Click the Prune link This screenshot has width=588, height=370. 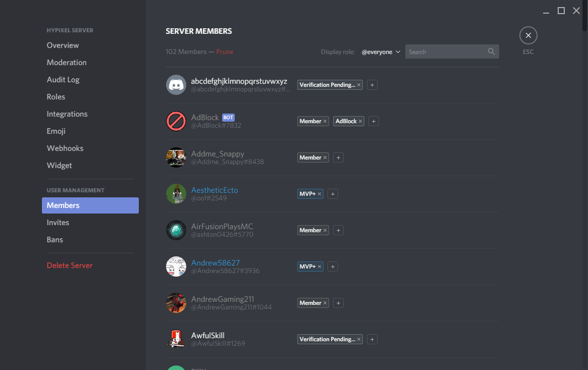click(x=225, y=51)
